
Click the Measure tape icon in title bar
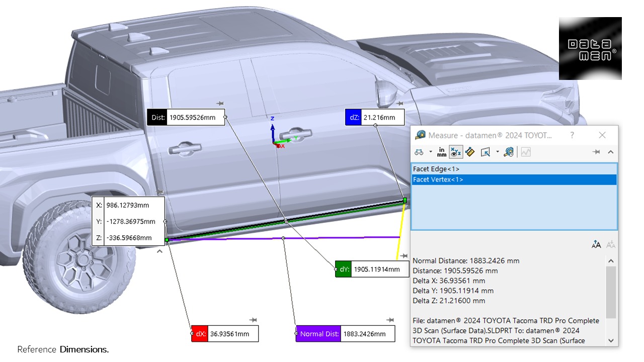[420, 135]
